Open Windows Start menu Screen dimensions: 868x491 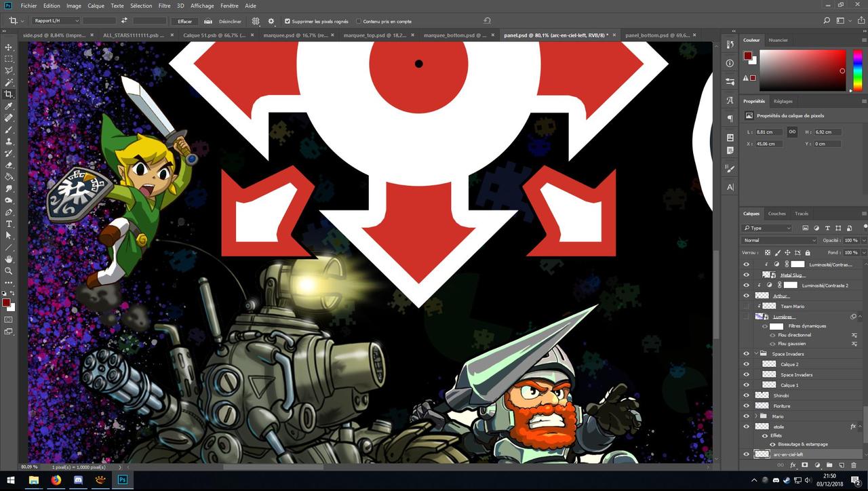(11, 480)
